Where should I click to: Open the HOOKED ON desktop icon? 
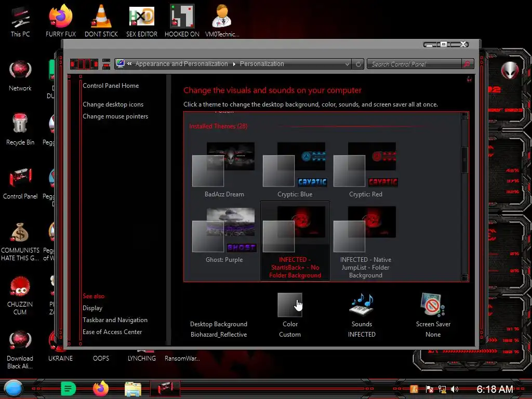pos(182,21)
